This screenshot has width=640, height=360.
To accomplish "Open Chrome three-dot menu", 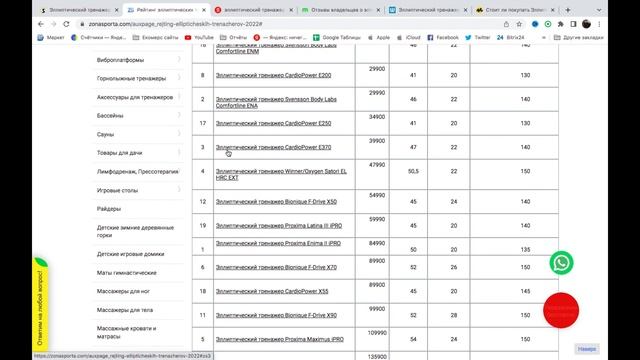I will point(599,24).
